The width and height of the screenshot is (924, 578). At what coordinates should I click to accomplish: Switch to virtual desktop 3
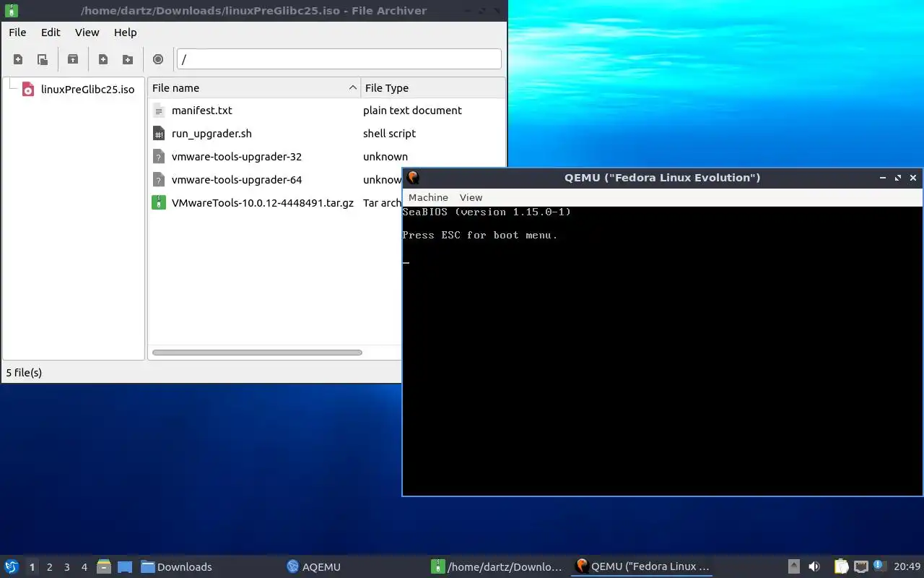(x=66, y=567)
